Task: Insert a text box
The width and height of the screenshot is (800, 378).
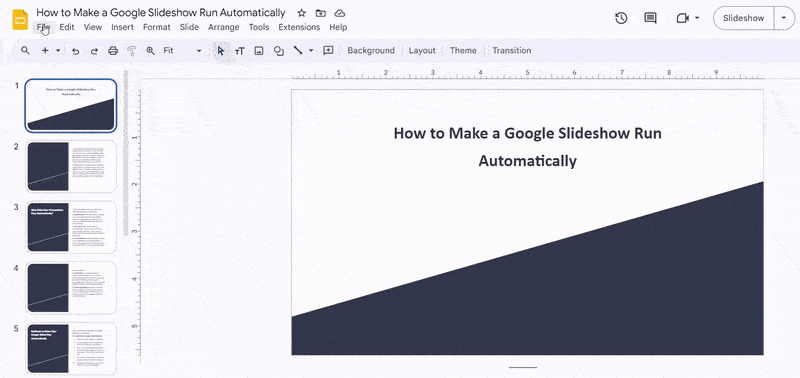Action: pos(240,51)
